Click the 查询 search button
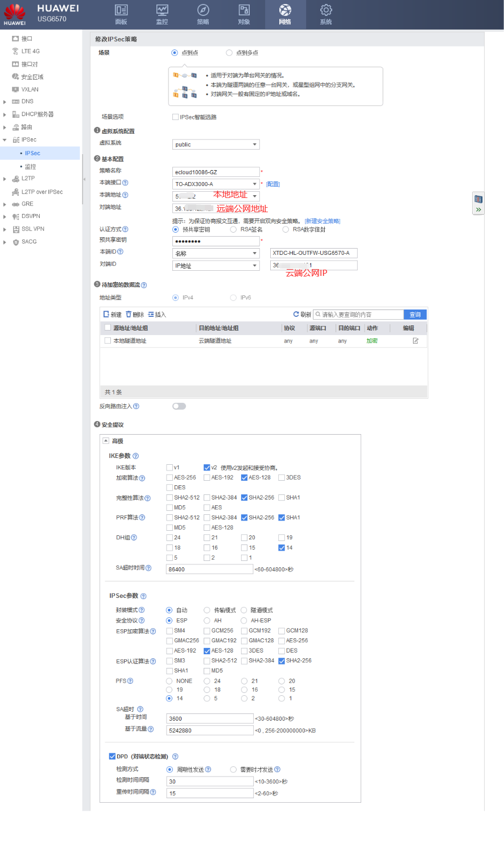504x842 pixels. pos(415,315)
